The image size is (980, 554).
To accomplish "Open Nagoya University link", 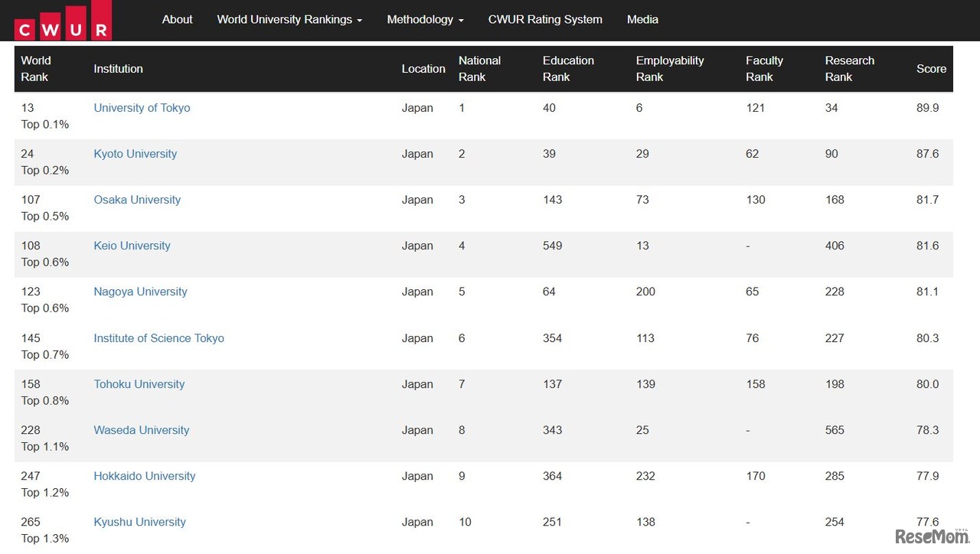I will click(x=140, y=292).
